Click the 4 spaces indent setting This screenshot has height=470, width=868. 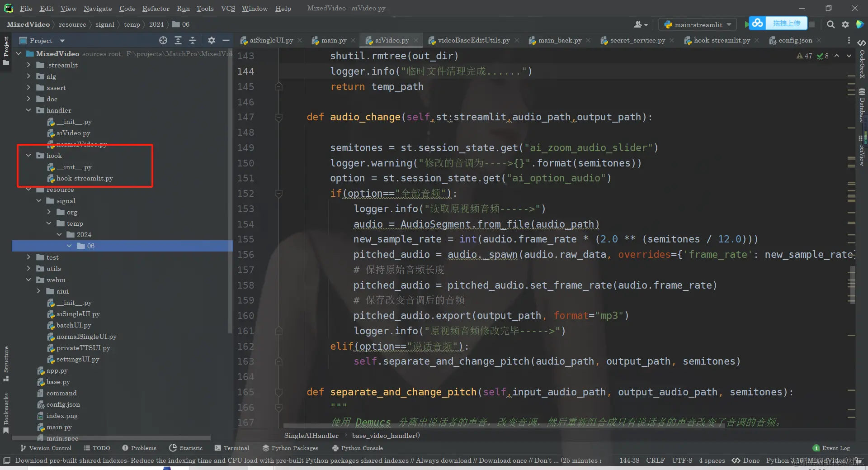point(712,461)
